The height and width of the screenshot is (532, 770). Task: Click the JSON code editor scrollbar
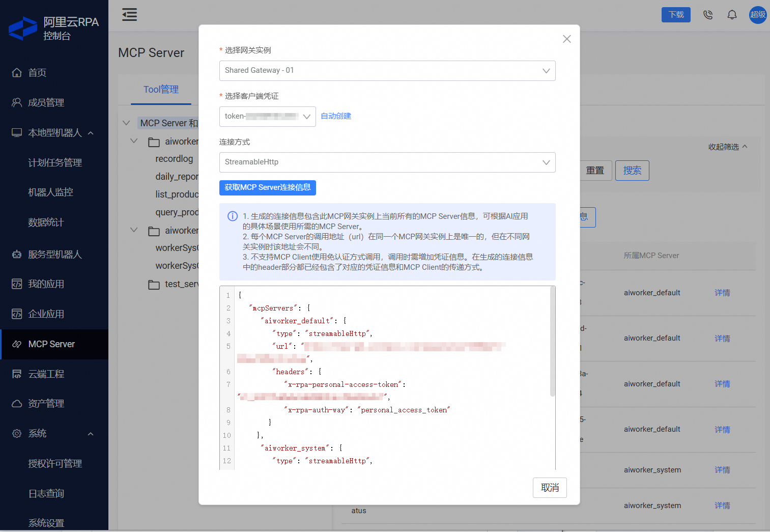[553, 341]
